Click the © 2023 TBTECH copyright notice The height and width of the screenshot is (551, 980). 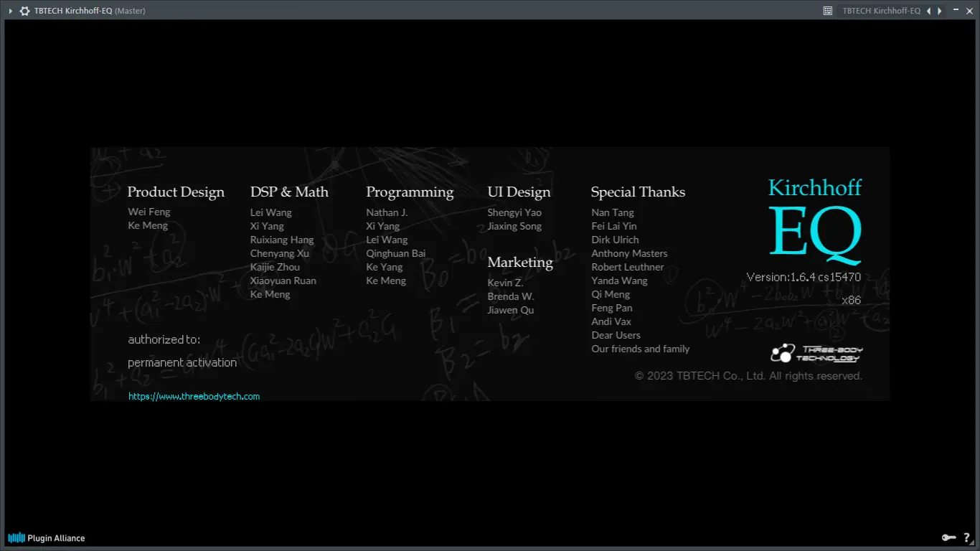[748, 376]
